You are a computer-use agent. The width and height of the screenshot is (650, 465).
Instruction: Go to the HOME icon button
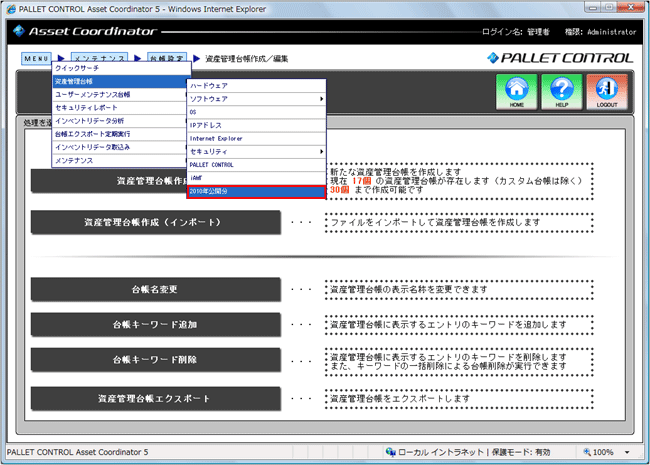[x=517, y=92]
